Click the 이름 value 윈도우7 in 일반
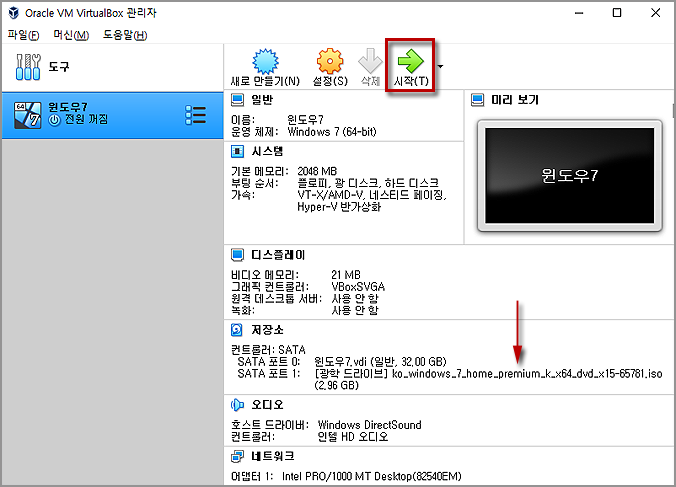This screenshot has height=487, width=676. [305, 120]
